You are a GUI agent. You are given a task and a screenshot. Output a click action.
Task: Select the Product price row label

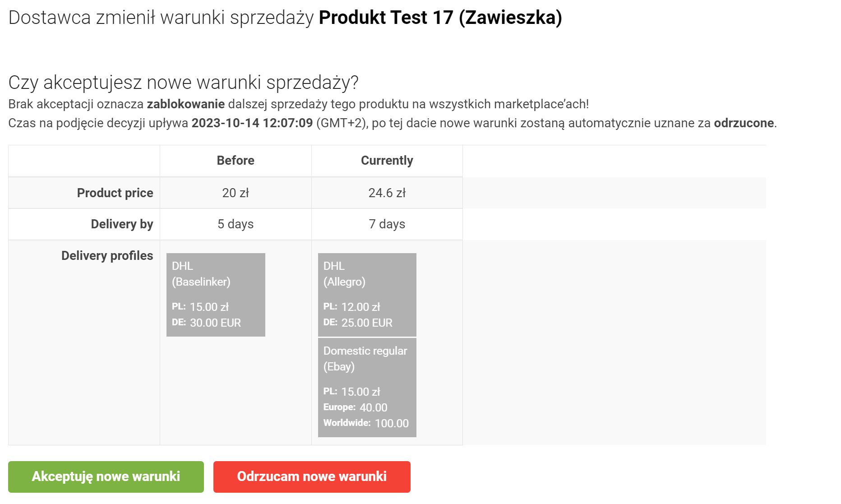pos(115,193)
